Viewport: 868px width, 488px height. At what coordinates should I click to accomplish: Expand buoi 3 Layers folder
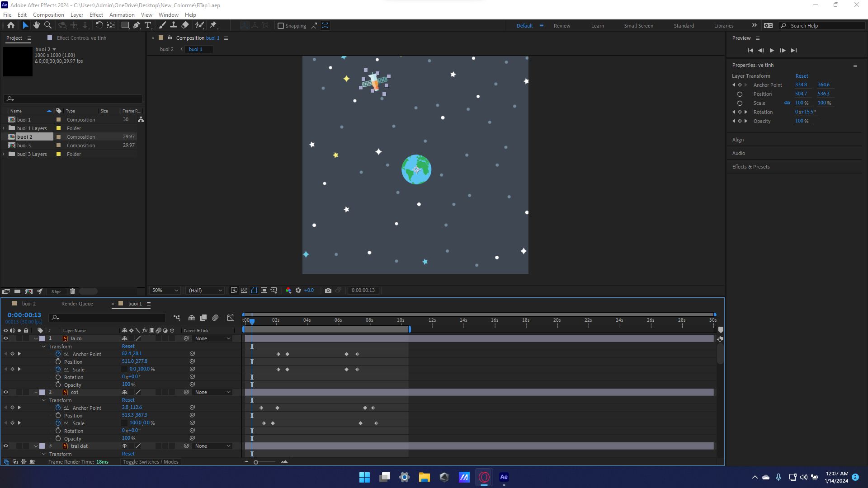coord(4,154)
